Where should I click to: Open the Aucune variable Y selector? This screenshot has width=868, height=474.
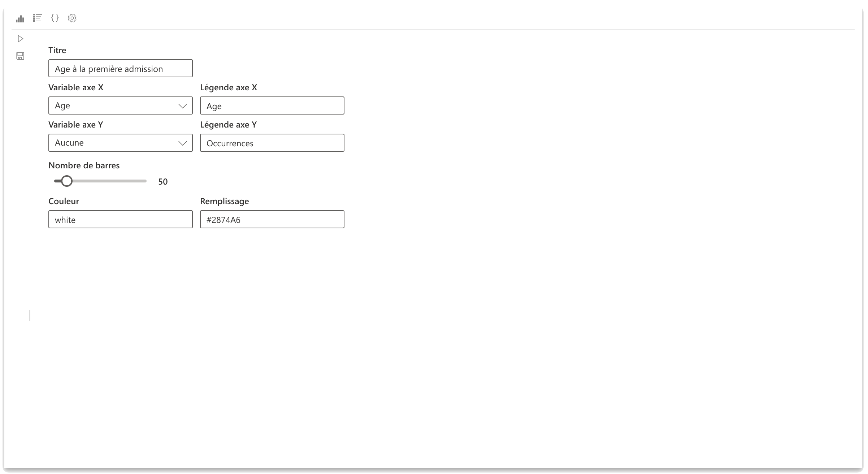point(120,142)
